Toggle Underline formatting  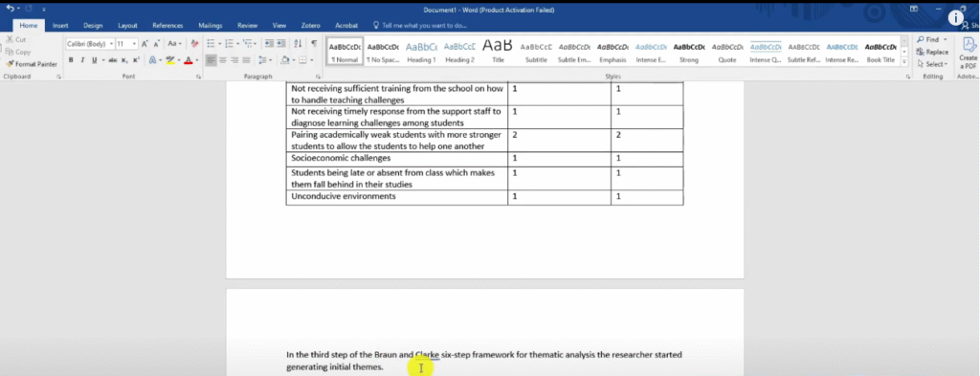pos(95,60)
